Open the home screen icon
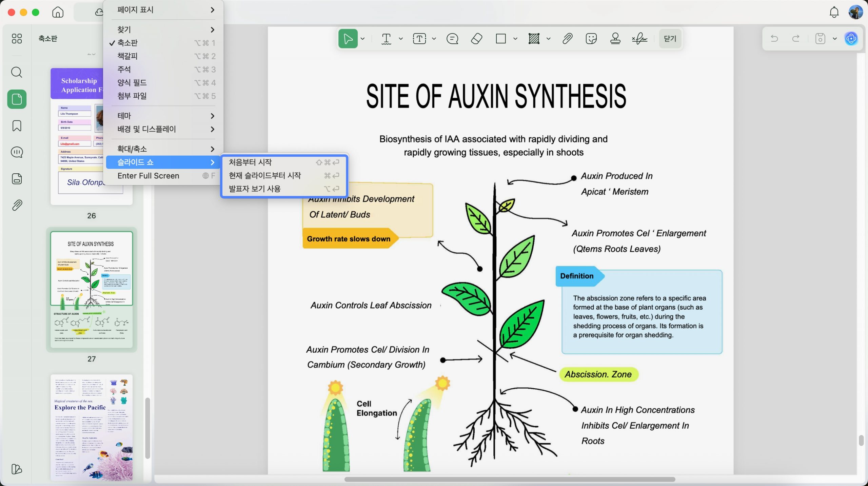 (x=58, y=12)
